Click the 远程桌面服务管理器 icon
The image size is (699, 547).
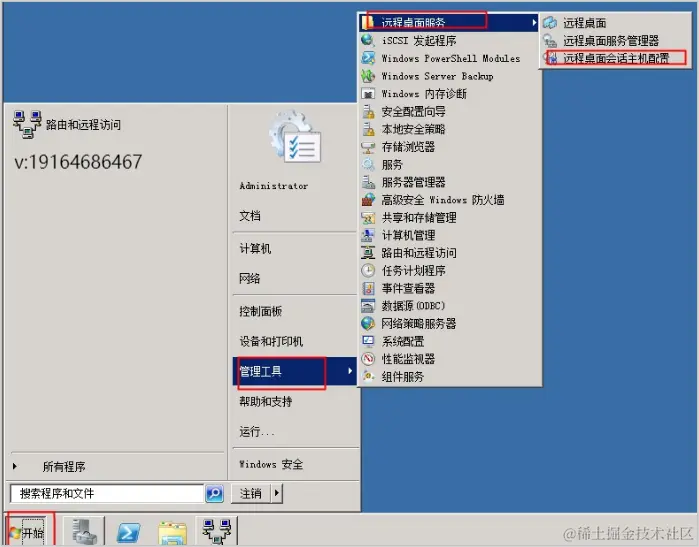click(x=550, y=41)
